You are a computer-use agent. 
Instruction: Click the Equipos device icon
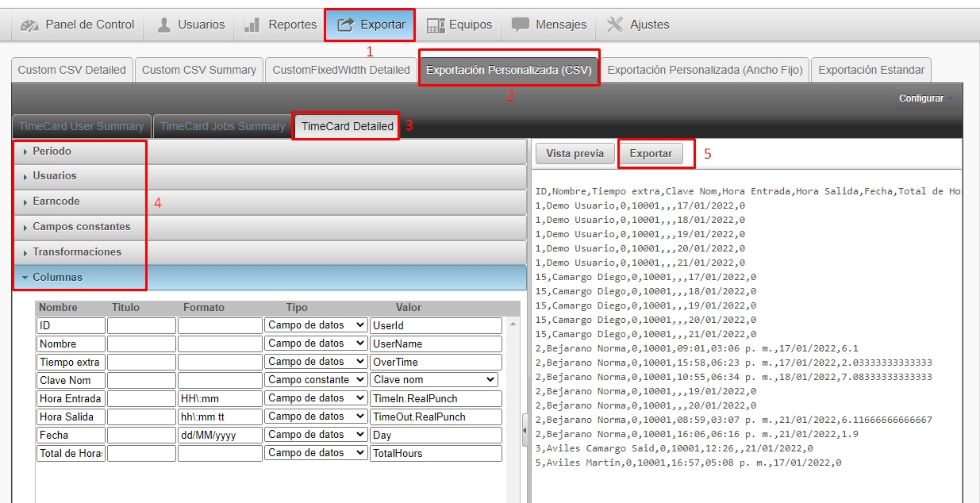436,25
